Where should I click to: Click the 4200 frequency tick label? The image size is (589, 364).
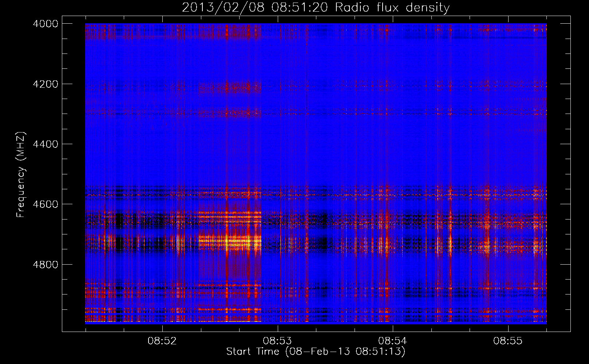[x=46, y=84]
